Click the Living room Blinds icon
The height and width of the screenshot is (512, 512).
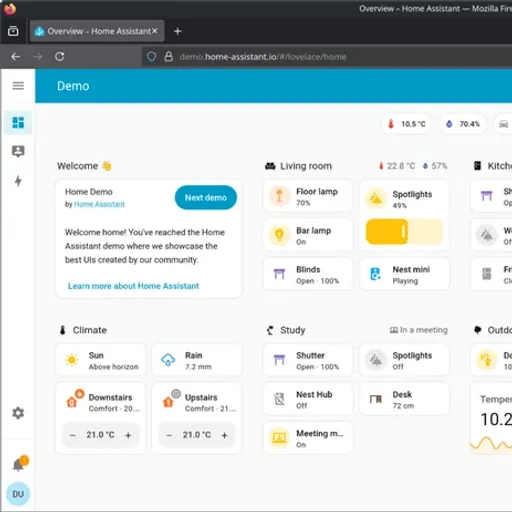click(279, 274)
